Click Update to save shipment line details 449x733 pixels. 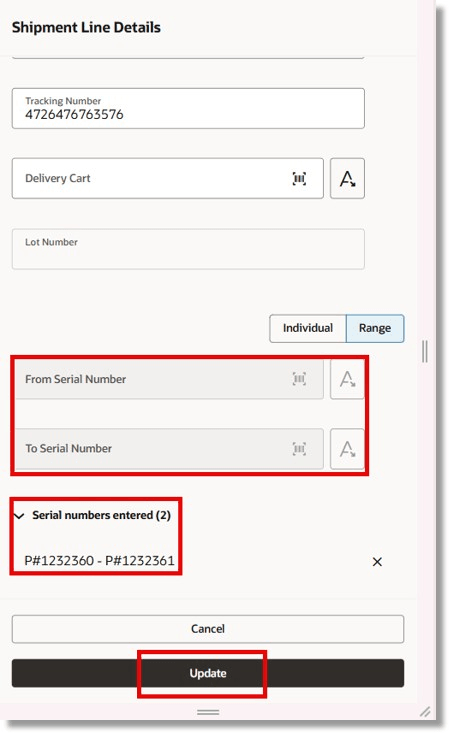coord(208,673)
